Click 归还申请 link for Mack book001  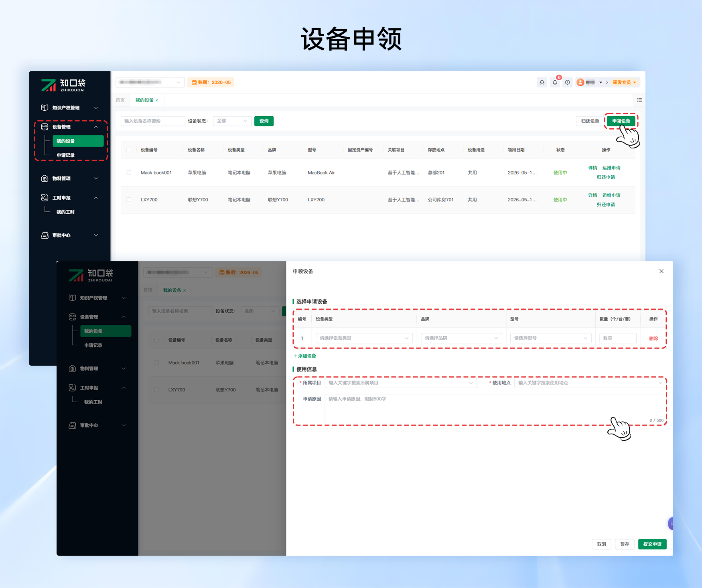pyautogui.click(x=606, y=177)
